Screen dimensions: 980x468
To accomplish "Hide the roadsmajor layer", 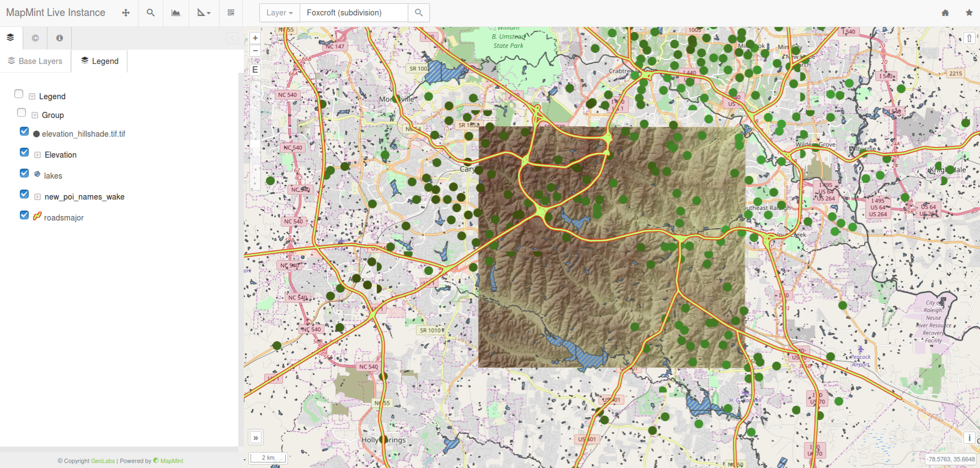I will coord(24,215).
